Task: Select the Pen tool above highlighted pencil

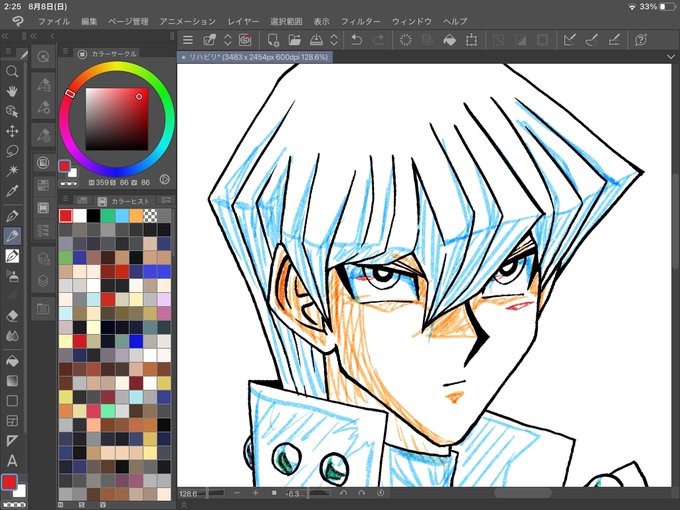Action: tap(12, 216)
